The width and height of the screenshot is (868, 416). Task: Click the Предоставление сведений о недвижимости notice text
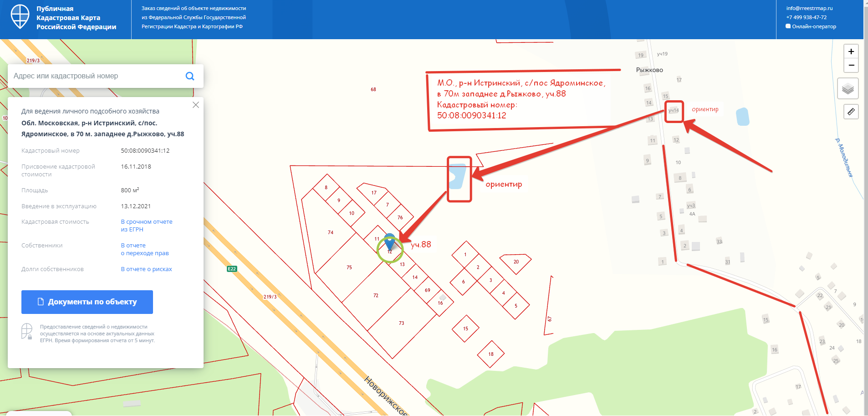point(97,334)
